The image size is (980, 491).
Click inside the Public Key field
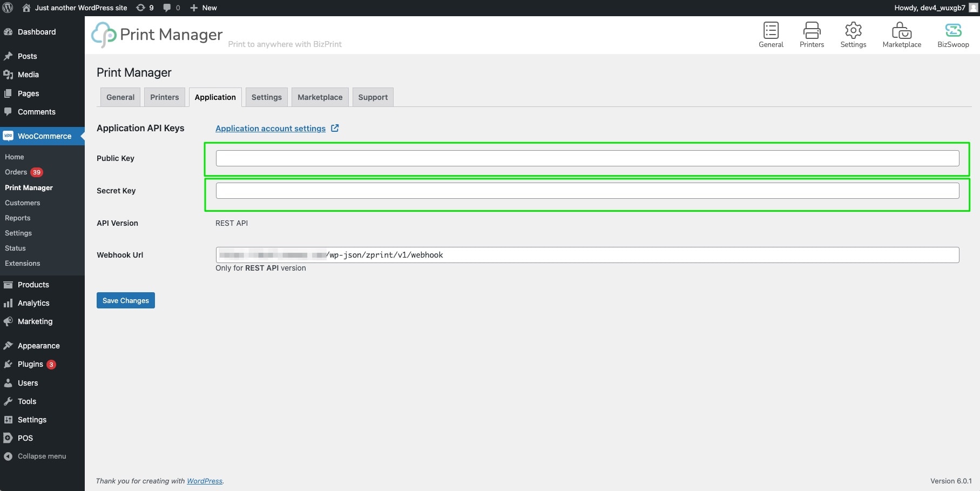coord(586,158)
